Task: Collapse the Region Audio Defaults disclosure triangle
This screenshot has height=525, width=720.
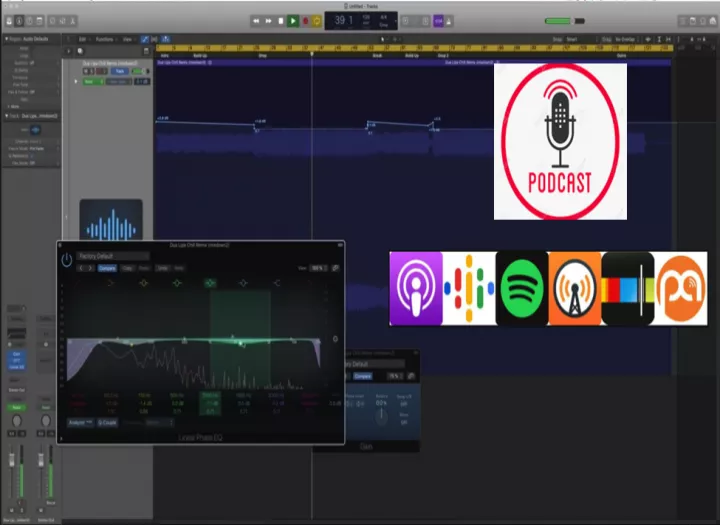Action: click(6, 39)
